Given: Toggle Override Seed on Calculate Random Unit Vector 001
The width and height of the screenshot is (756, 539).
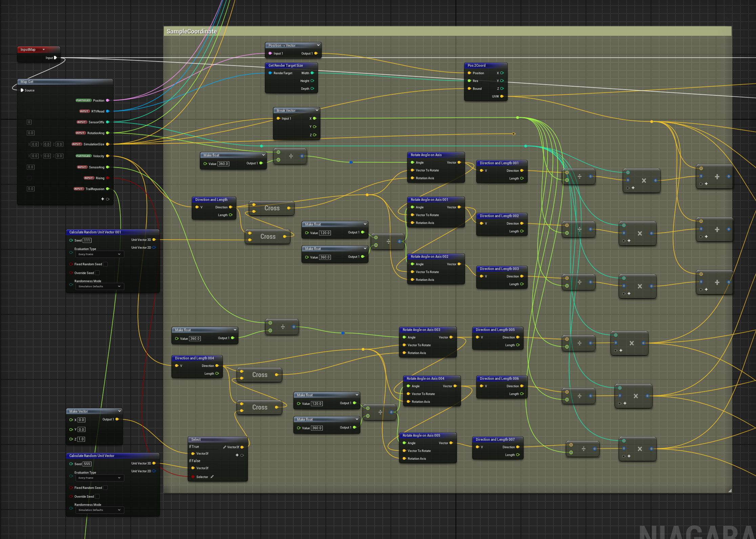Looking at the screenshot, I should coord(97,273).
